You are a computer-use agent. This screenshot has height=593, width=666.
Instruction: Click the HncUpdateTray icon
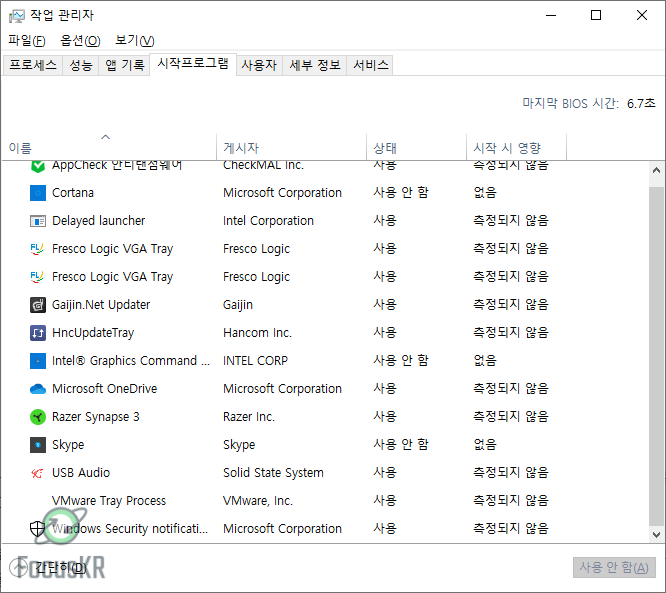38,333
